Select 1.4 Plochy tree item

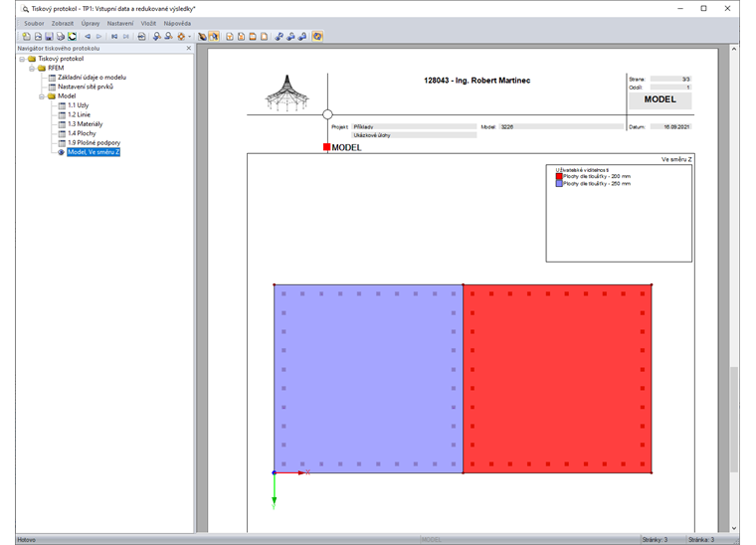pos(82,133)
